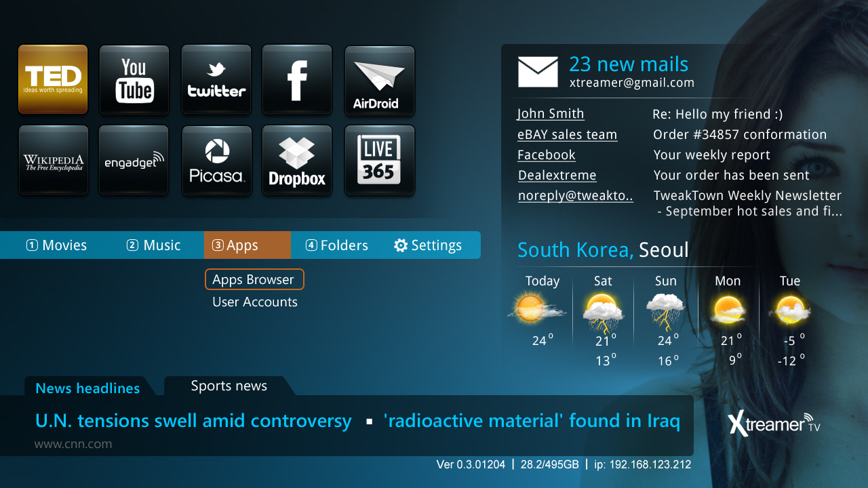868x488 pixels.
Task: Click the Settings gear icon
Action: (x=401, y=245)
